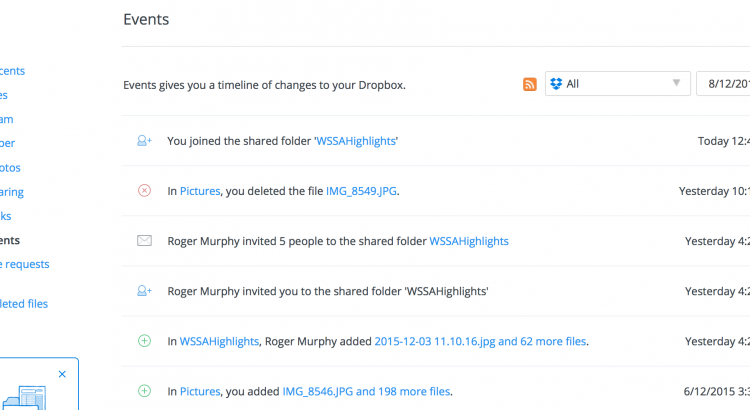Click the Dropbox logo in the filter box
The image size is (750, 410).
click(557, 84)
